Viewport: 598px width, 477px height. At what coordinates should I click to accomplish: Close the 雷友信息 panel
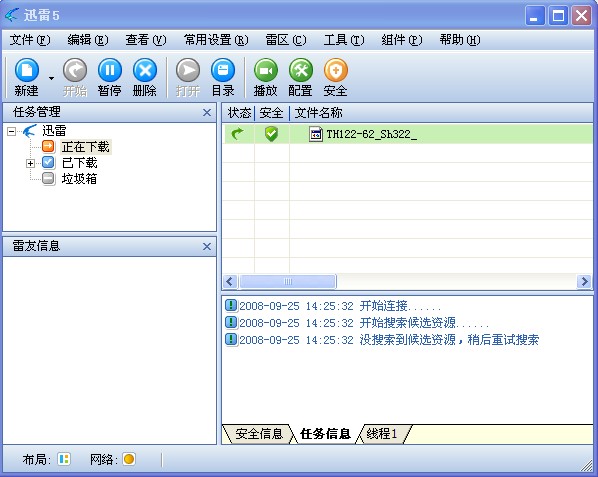(207, 247)
